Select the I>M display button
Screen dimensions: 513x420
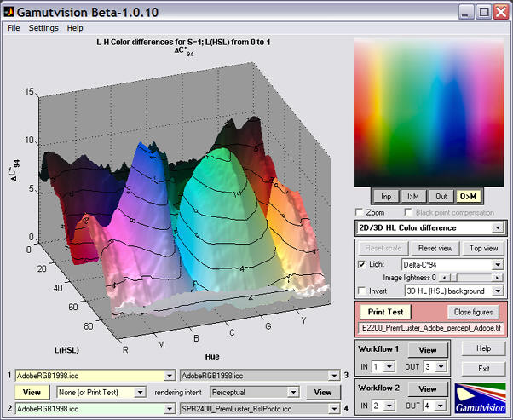[x=413, y=196]
